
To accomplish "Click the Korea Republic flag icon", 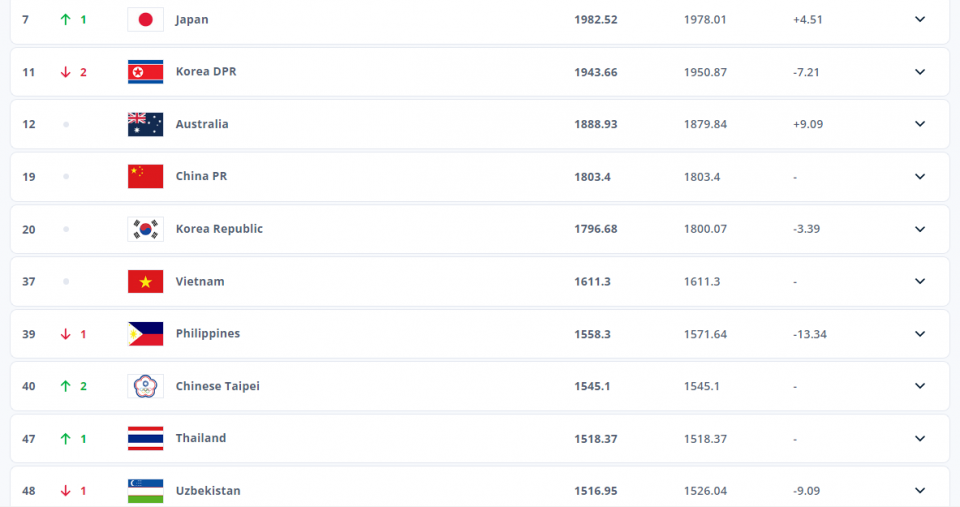I will click(145, 229).
